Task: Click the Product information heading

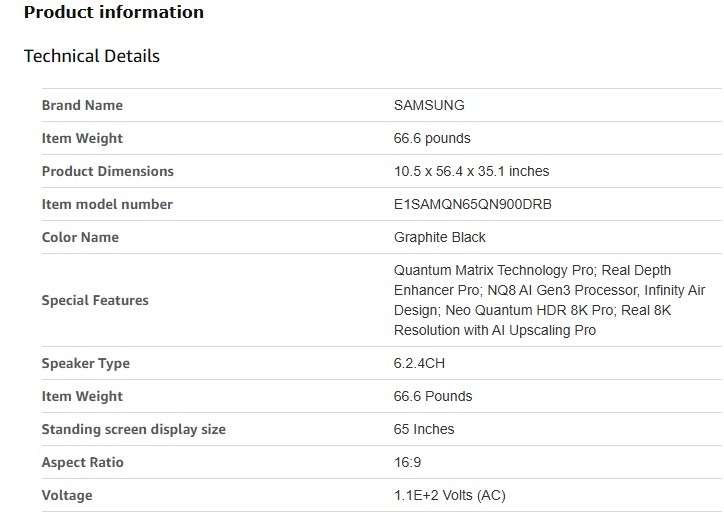Action: click(x=114, y=13)
